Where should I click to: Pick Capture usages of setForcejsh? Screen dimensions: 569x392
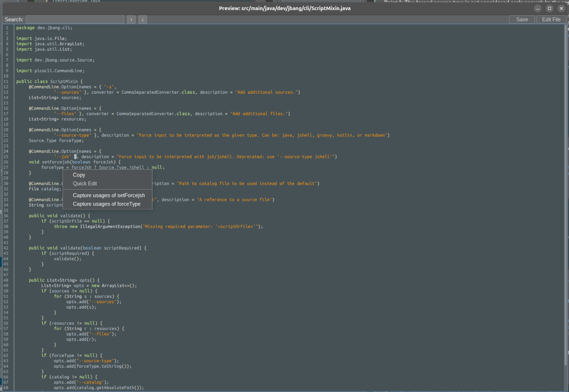(x=108, y=195)
